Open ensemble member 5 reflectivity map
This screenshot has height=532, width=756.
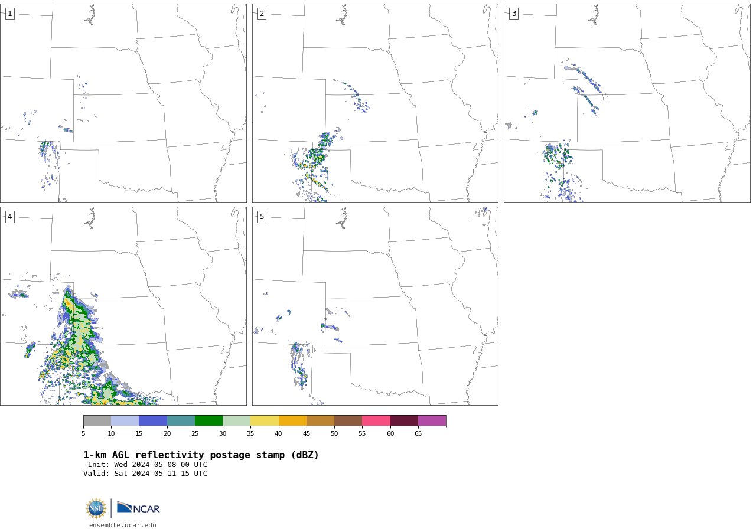(x=375, y=306)
